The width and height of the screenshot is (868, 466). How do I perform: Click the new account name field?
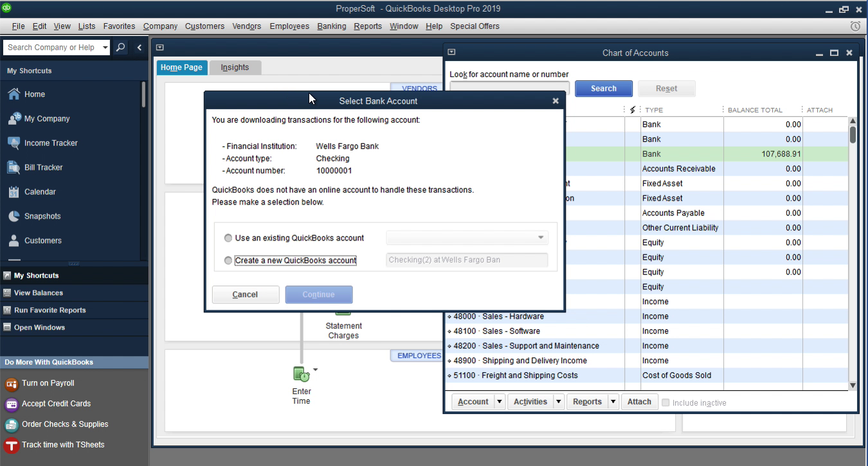coord(467,260)
